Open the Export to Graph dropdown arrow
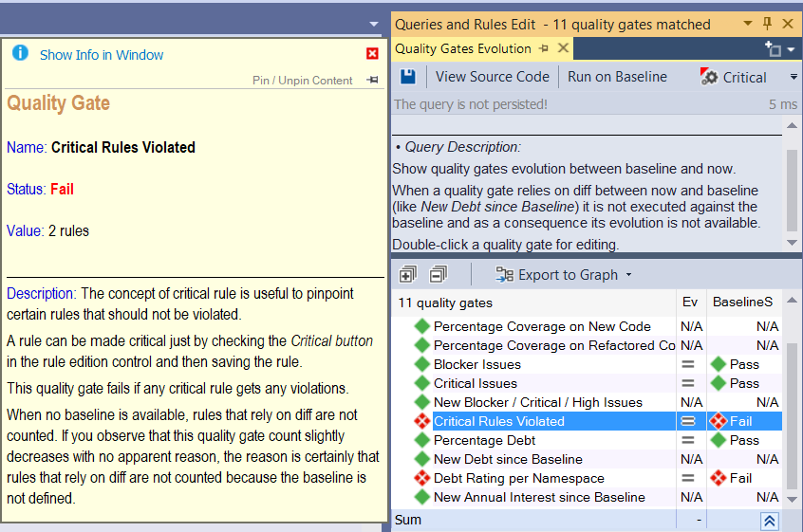803x532 pixels. [628, 275]
